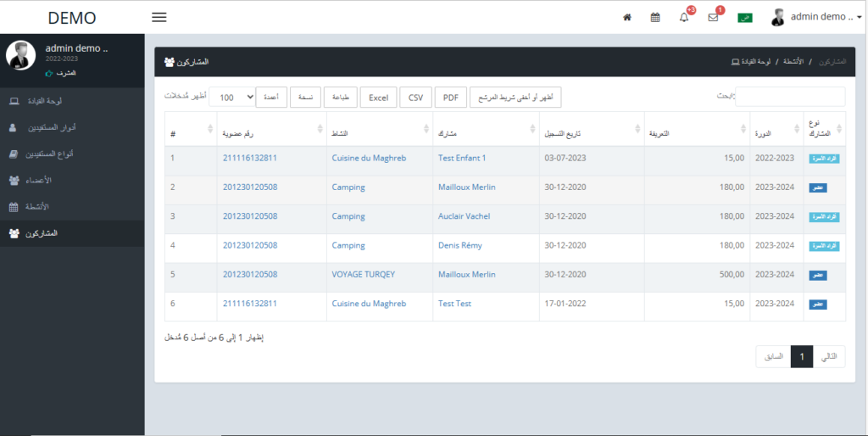The width and height of the screenshot is (868, 436).
Task: Export table with PDF button
Action: tap(451, 97)
